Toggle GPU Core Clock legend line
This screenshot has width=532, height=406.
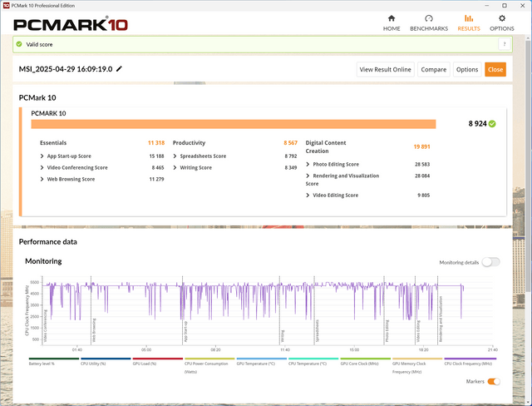365,359
